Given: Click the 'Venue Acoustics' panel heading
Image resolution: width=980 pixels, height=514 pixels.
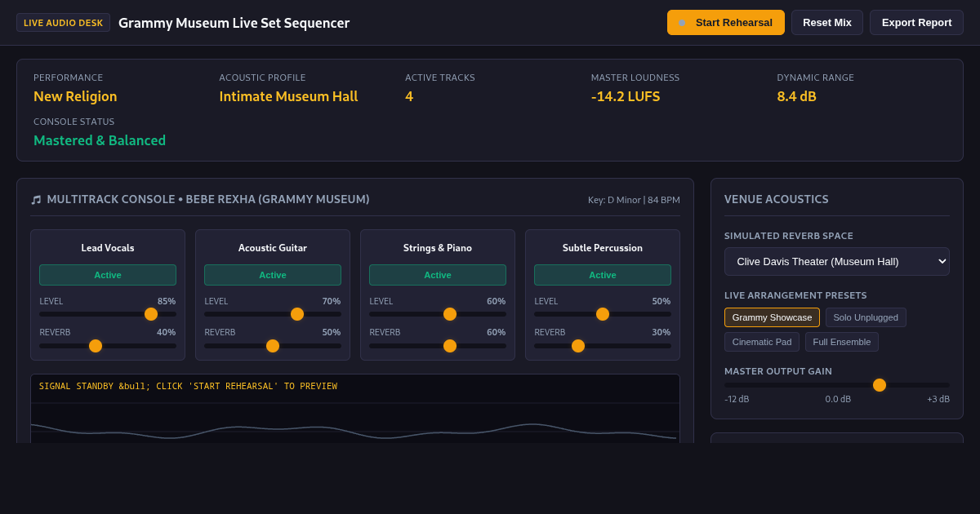Looking at the screenshot, I should [x=777, y=199].
